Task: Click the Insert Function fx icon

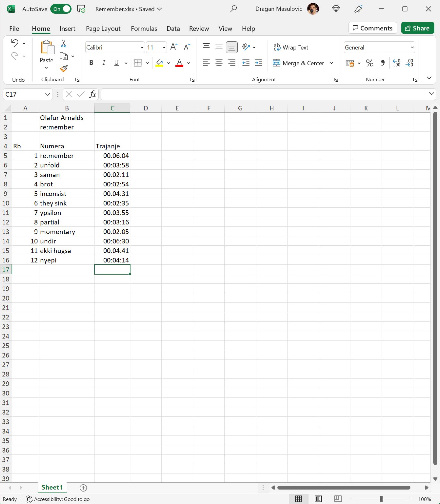Action: point(92,94)
